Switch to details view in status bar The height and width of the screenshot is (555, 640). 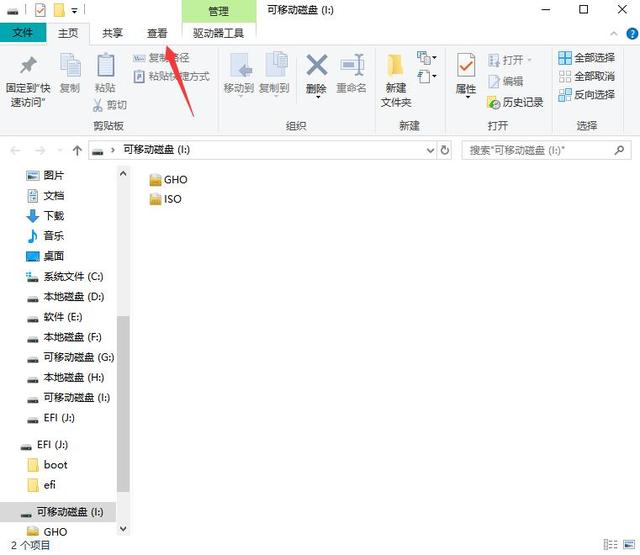pos(609,544)
